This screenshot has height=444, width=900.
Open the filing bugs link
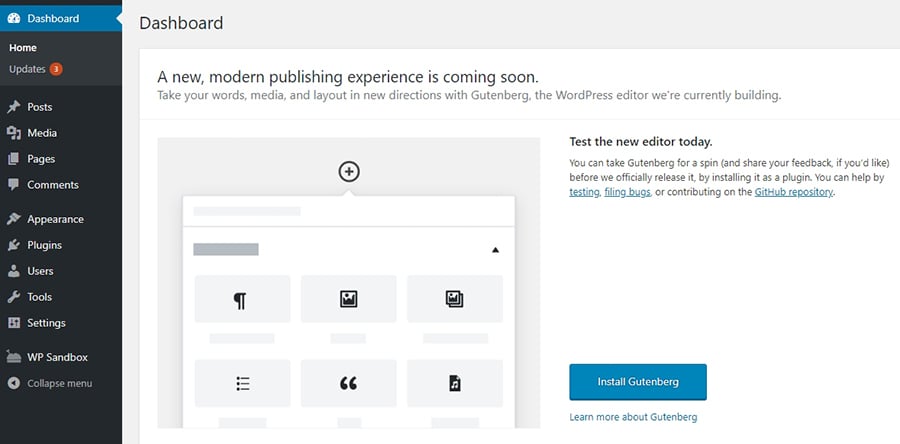coord(625,192)
